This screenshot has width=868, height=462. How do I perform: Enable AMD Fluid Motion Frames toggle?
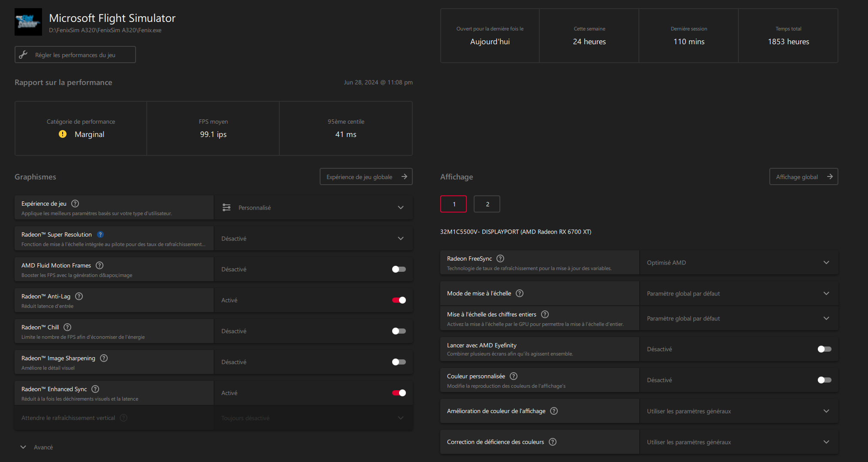tap(399, 269)
